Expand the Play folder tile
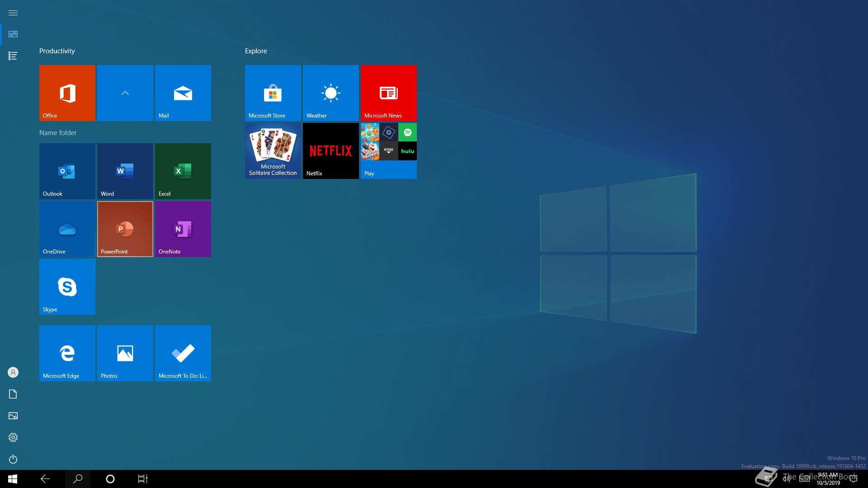The image size is (868, 488). coord(389,151)
